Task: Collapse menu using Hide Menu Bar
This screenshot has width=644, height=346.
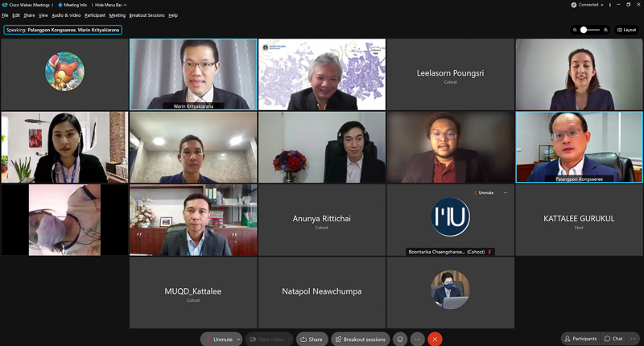Action: (110, 5)
